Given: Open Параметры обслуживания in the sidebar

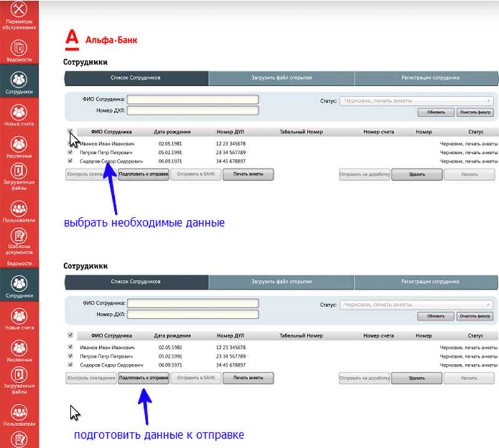Looking at the screenshot, I should (x=19, y=15).
